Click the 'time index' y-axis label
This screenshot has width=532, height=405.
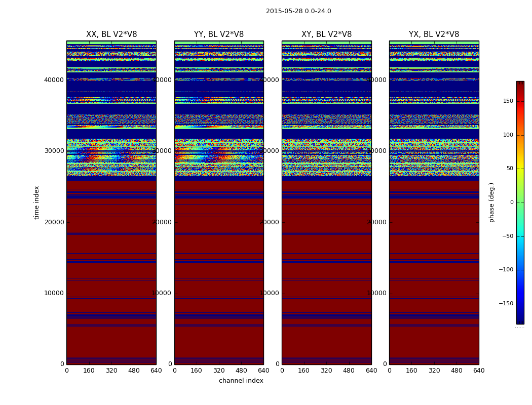(x=36, y=202)
